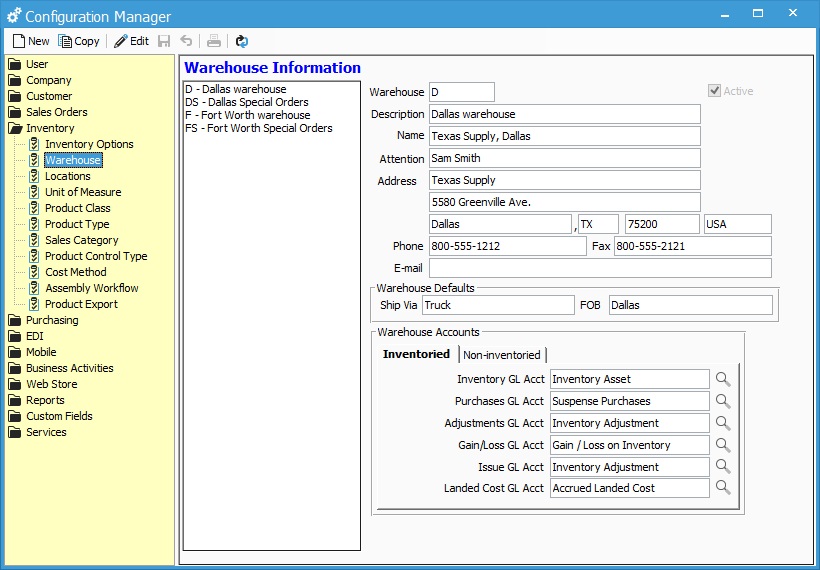Viewport: 820px width, 570px height.
Task: Click the Product Export checklist icon
Action: 34,304
